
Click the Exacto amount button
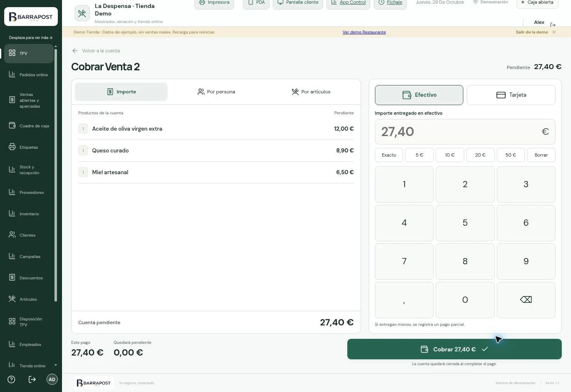[389, 155]
